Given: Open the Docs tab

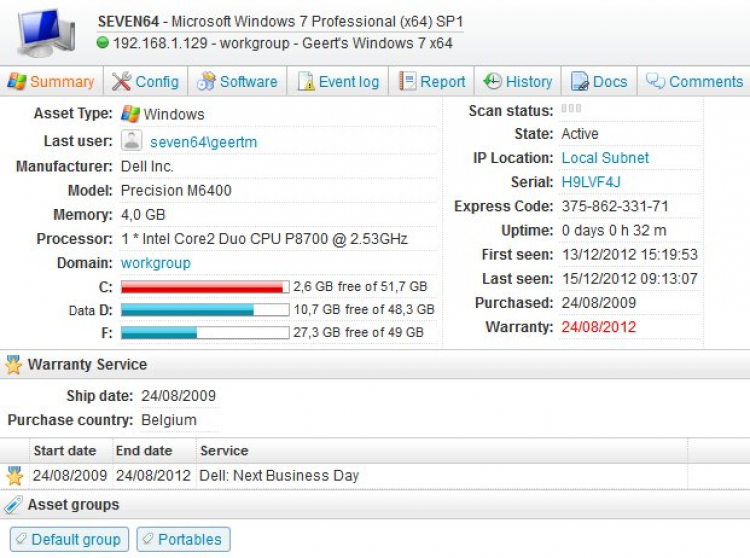Looking at the screenshot, I should pyautogui.click(x=599, y=82).
